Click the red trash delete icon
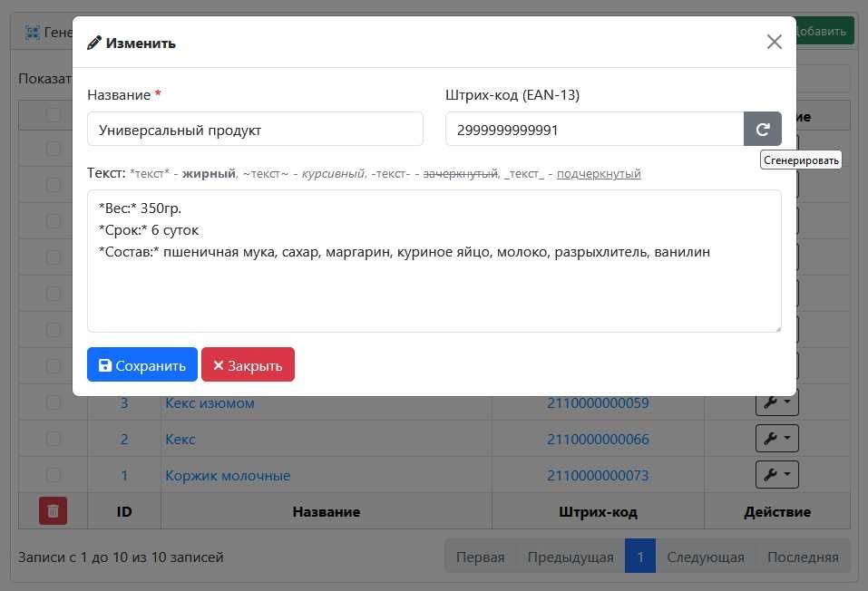This screenshot has width=868, height=591. (x=54, y=510)
